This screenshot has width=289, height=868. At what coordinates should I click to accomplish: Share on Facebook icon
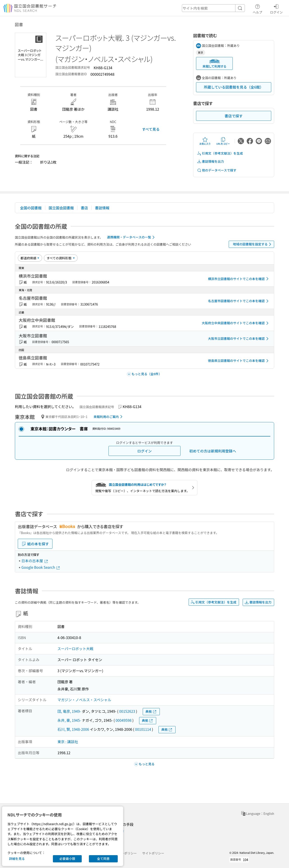click(250, 141)
